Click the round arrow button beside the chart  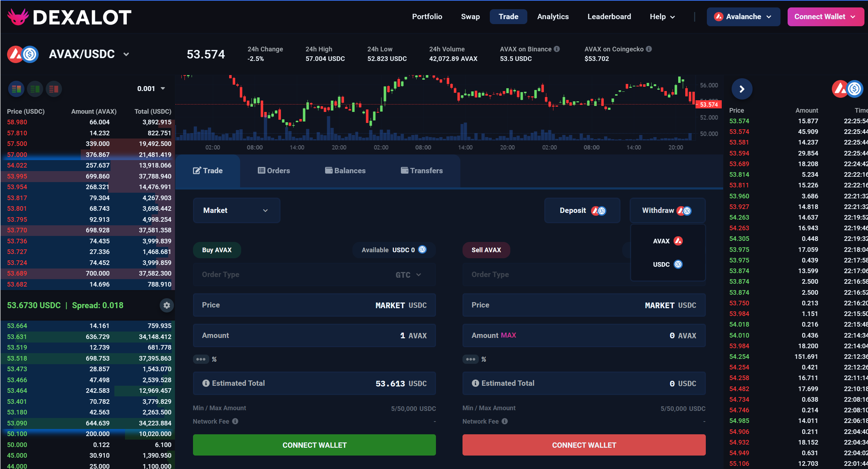click(x=742, y=89)
